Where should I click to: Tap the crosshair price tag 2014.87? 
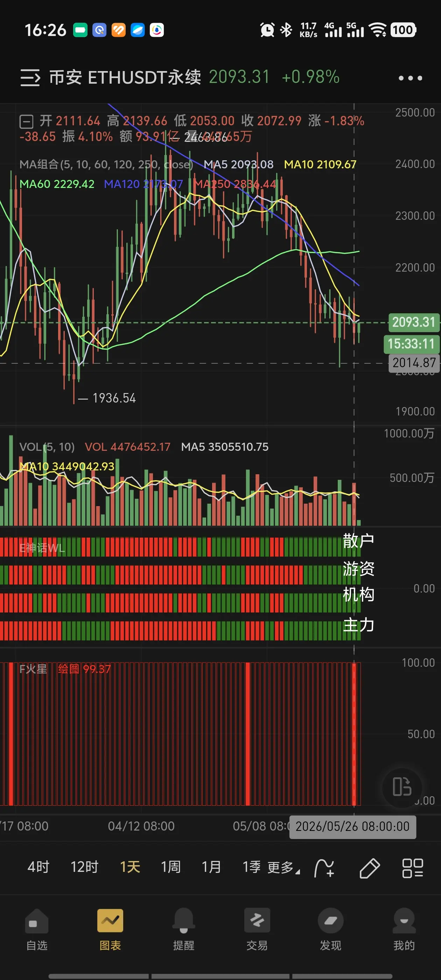point(414,363)
